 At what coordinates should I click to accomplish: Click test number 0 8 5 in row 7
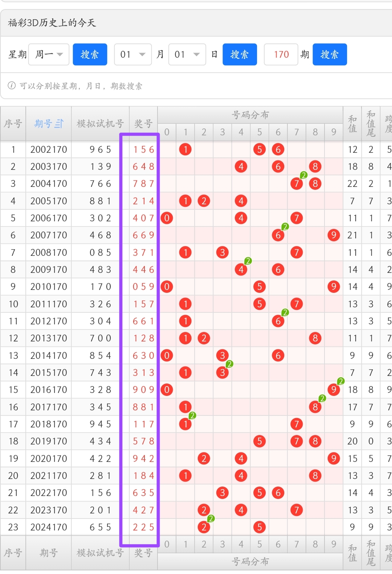click(101, 253)
